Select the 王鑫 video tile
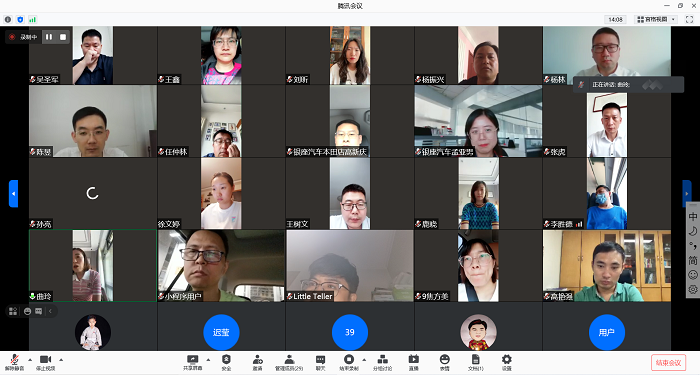This screenshot has width=700, height=375. tap(221, 55)
